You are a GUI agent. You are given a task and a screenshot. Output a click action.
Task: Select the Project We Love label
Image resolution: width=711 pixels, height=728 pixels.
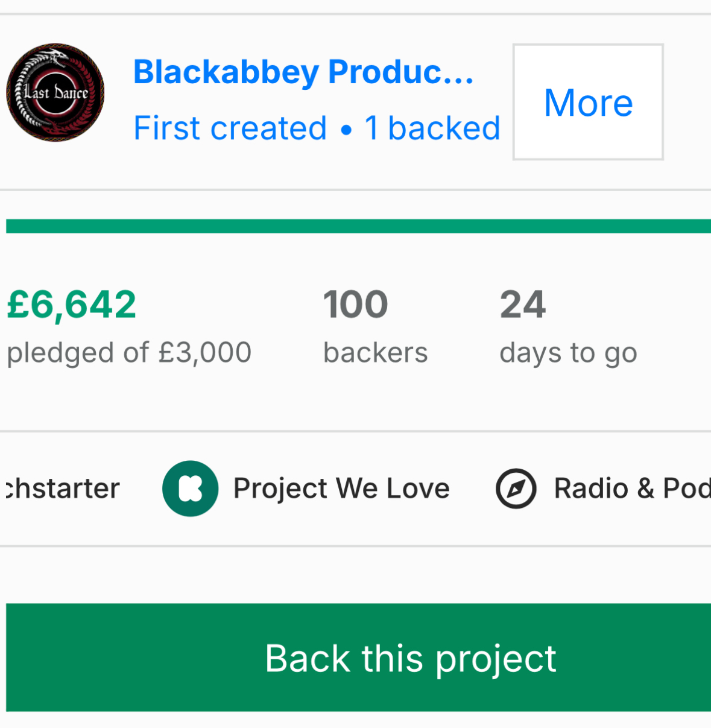pos(341,489)
